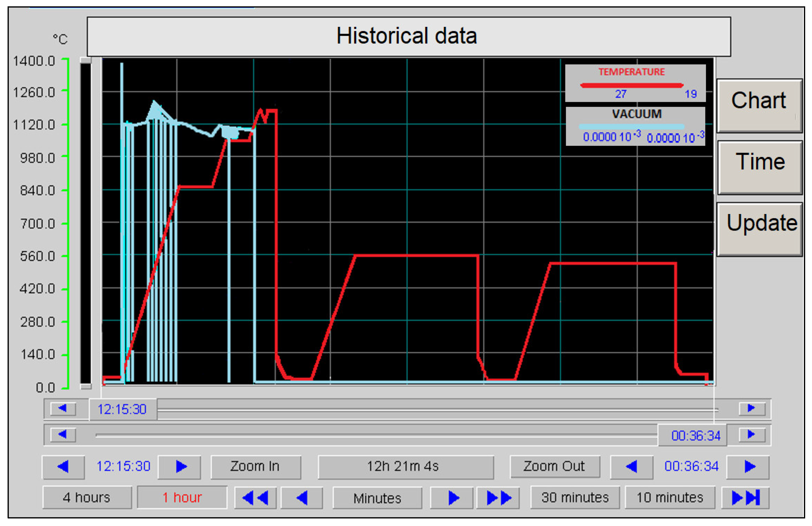Open the Chart view button
This screenshot has height=526, width=812.
760,106
